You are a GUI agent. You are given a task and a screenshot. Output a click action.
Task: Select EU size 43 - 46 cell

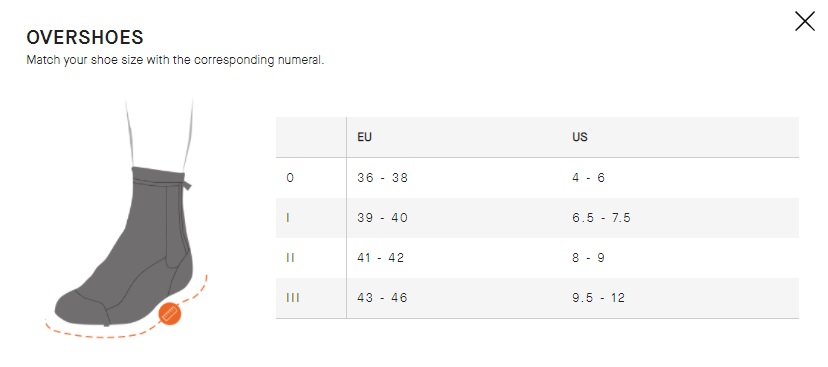[382, 298]
